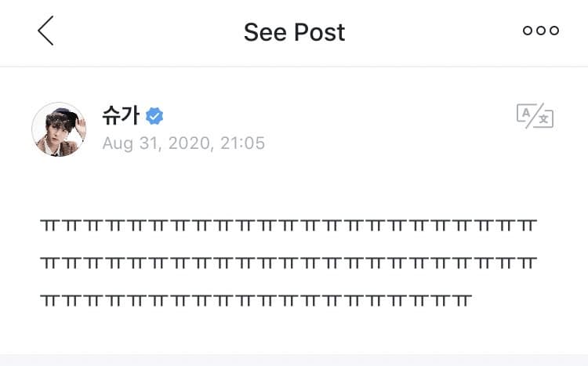Open 슈가's profile picture

pyautogui.click(x=59, y=129)
